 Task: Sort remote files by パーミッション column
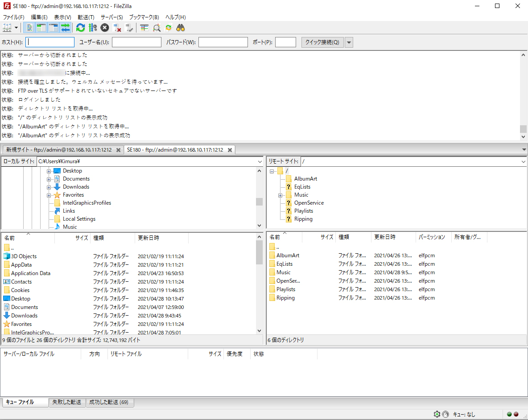pyautogui.click(x=434, y=237)
